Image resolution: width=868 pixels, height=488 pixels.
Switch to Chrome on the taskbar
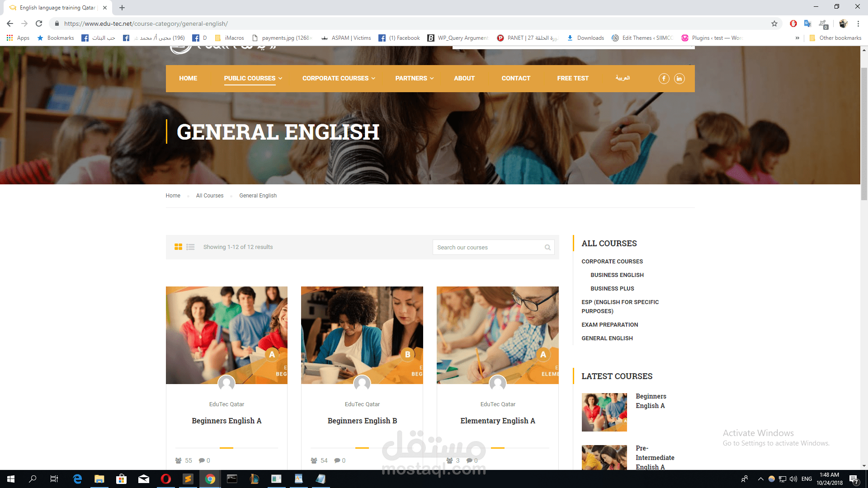pos(210,479)
